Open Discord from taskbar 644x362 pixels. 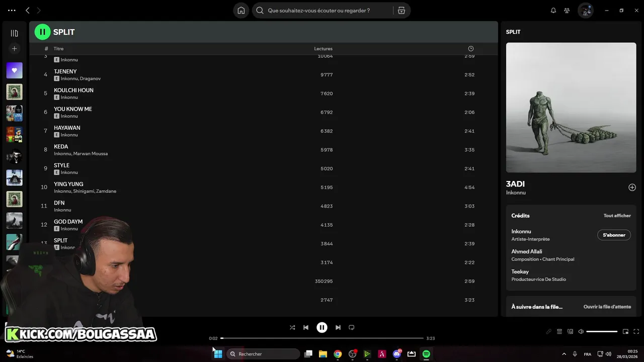coord(397,354)
